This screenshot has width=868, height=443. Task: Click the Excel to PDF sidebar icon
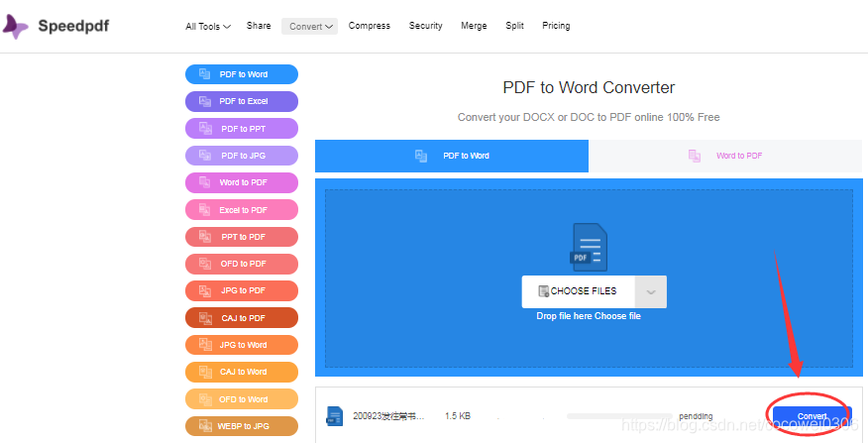(205, 210)
